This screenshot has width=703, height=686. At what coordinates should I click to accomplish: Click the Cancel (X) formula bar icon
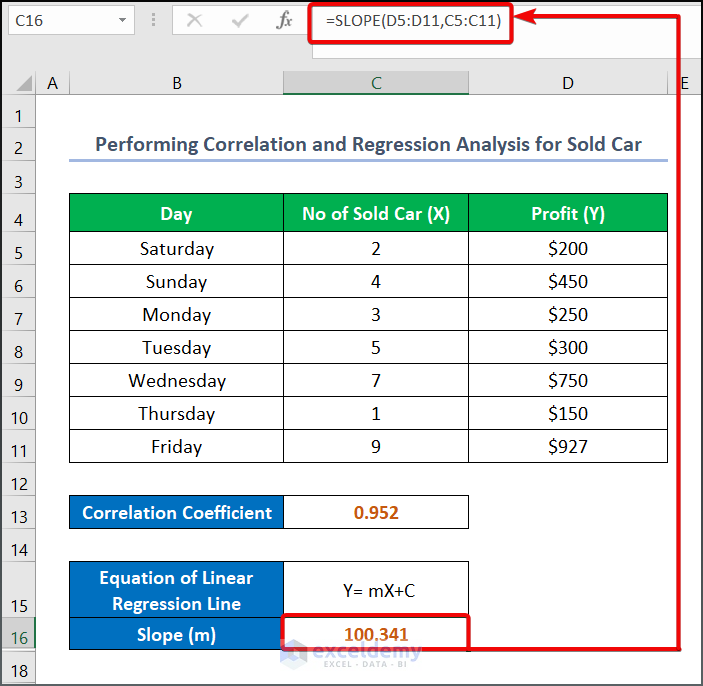coord(195,20)
